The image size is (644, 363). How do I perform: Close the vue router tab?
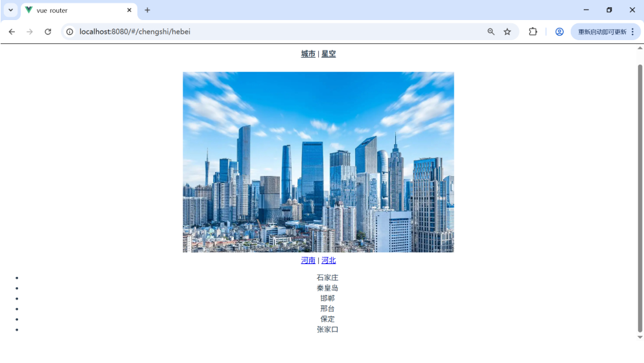pyautogui.click(x=129, y=10)
